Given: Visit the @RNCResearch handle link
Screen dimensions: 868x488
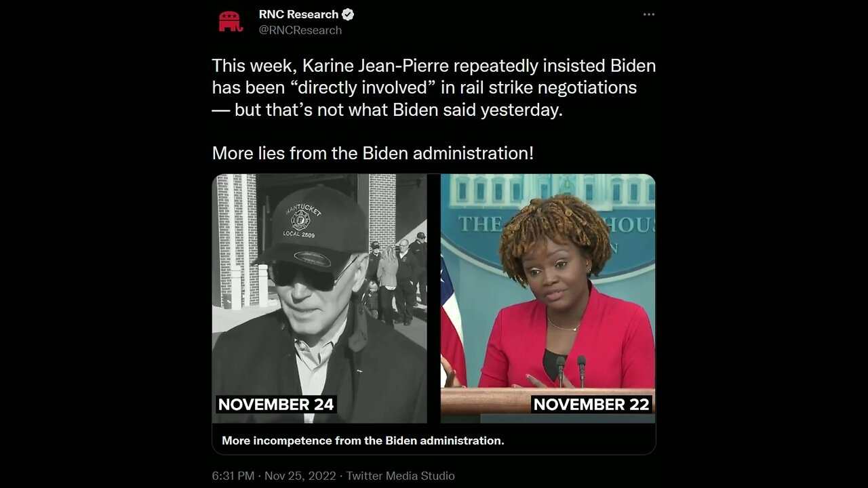Looking at the screenshot, I should pos(300,30).
